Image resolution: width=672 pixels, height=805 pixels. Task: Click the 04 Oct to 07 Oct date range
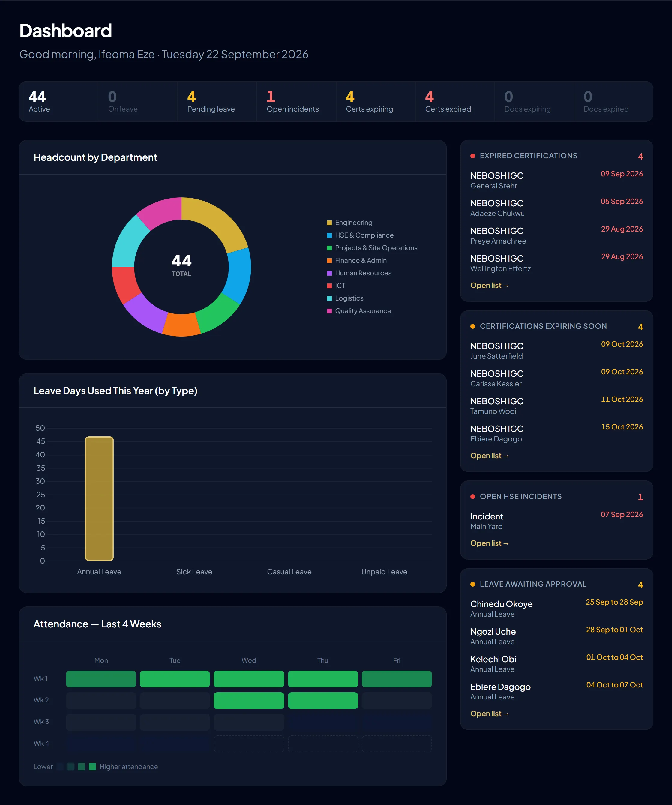point(614,685)
